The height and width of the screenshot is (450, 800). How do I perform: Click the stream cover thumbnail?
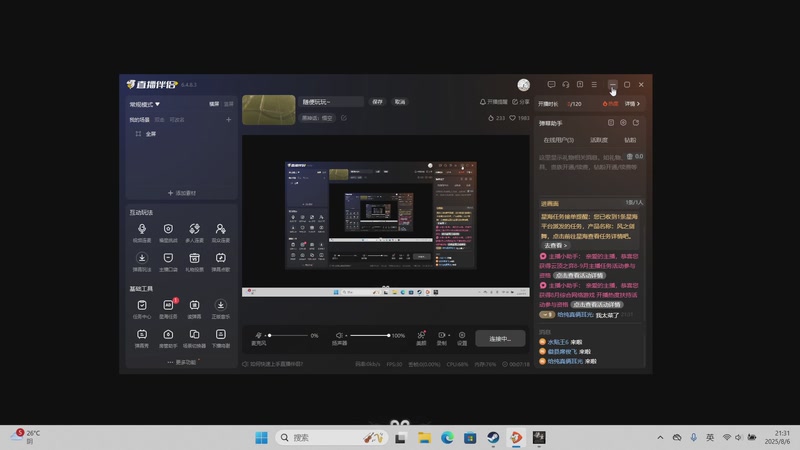coord(269,110)
